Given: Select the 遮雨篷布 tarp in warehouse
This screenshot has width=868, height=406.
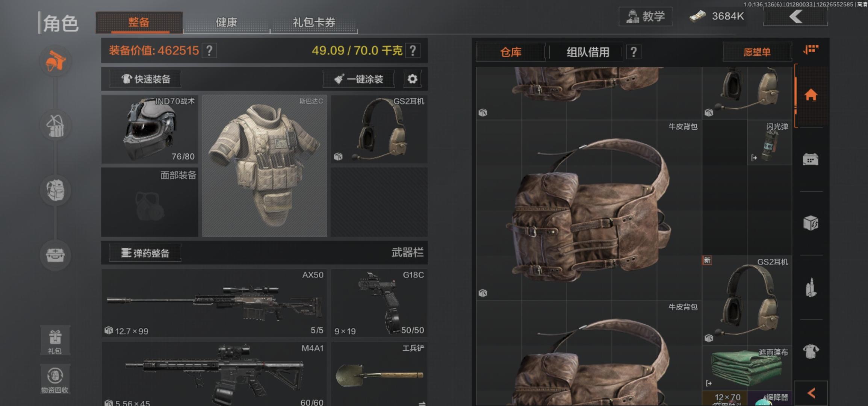Looking at the screenshot, I should [747, 368].
